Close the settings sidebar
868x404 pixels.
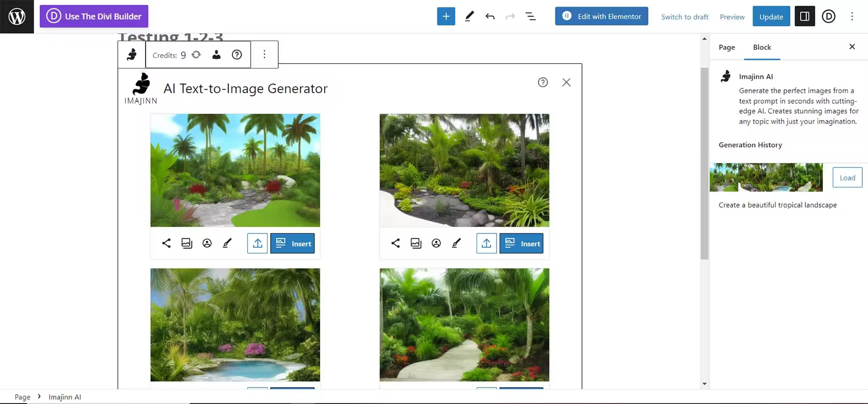852,47
